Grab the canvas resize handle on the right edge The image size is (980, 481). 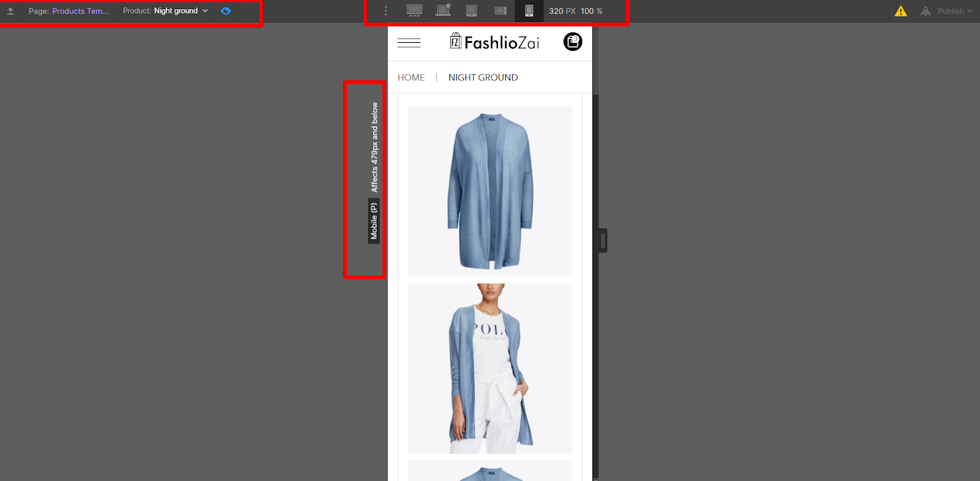[603, 240]
